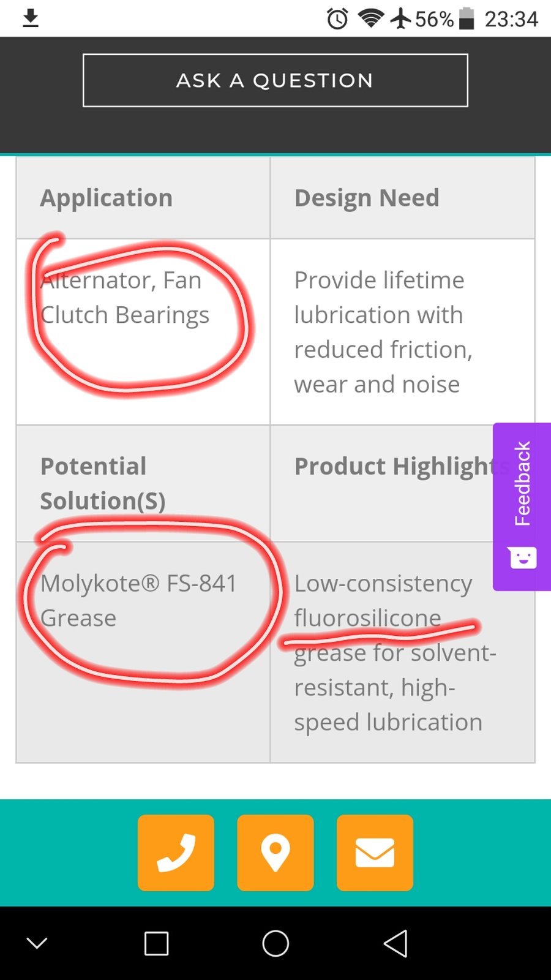Tap the Android home circle button
Screen dimensions: 551x980
[275, 943]
